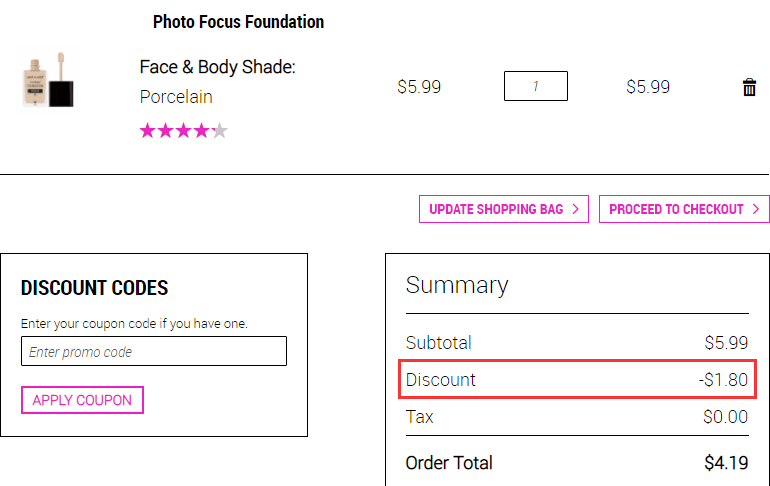Delete item using the trash can icon
770x486 pixels.
click(x=749, y=87)
